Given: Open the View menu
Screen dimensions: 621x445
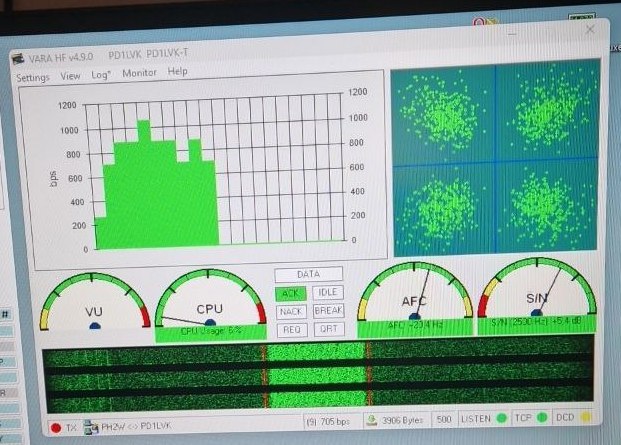Looking at the screenshot, I should click(70, 75).
